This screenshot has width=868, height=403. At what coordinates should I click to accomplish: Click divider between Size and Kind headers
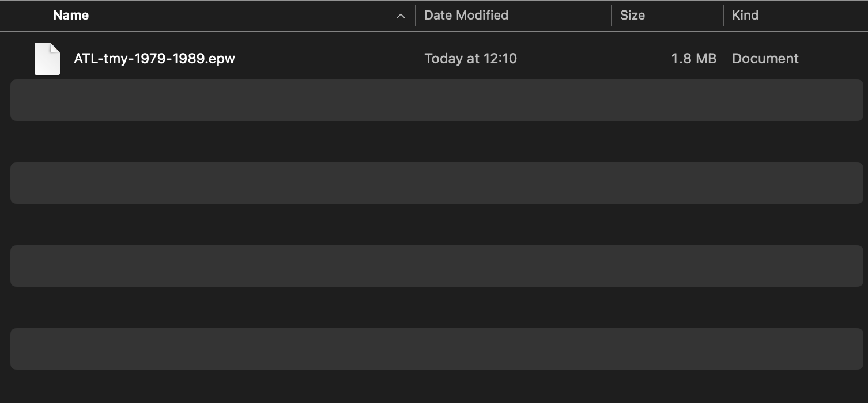[x=723, y=16]
